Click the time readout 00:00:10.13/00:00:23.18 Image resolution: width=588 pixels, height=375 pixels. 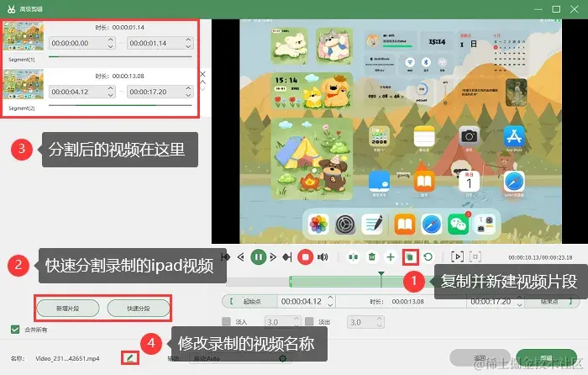[540, 257]
